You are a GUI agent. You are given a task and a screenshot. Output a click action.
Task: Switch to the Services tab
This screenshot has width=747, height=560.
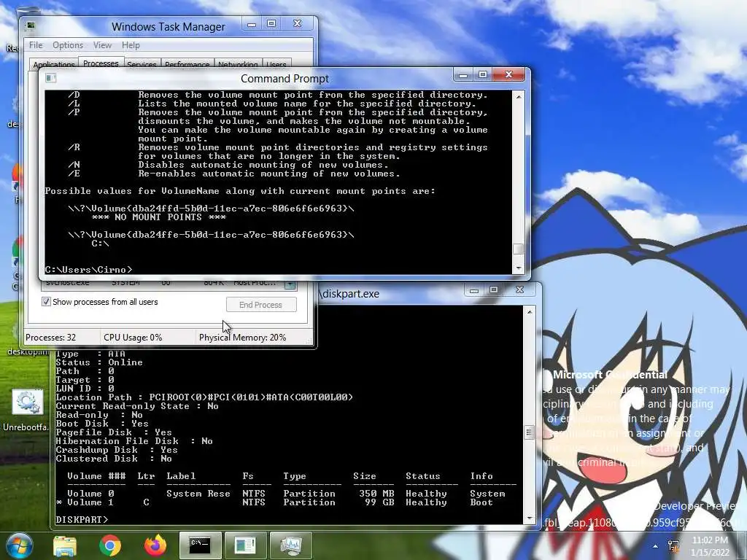[x=142, y=64]
